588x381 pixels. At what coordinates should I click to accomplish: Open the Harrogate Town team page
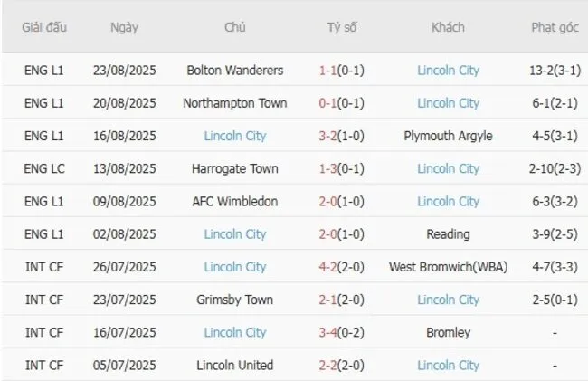(235, 168)
